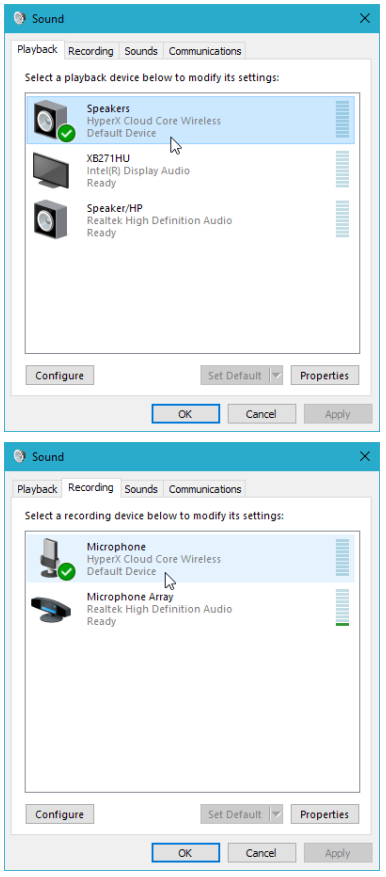The height and width of the screenshot is (877, 386).
Task: Click Configure in the Playback window
Action: pos(60,376)
